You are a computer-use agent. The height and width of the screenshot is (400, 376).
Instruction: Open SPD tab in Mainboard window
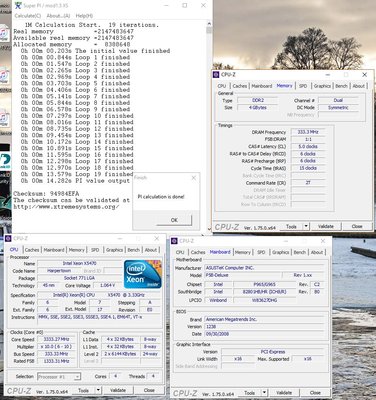coord(261,252)
